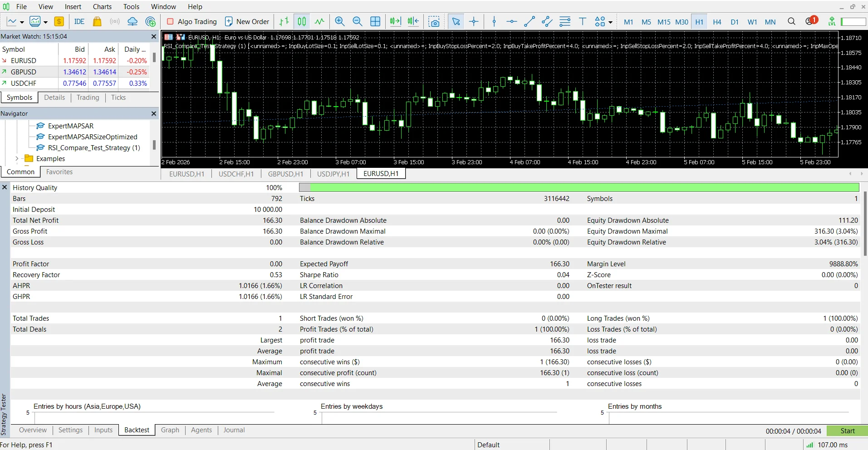Open the chart type dropdown arrow
The width and height of the screenshot is (868, 450).
click(22, 22)
